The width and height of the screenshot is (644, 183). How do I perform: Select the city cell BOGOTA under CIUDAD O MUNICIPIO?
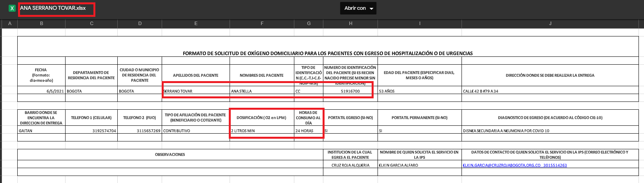point(140,91)
